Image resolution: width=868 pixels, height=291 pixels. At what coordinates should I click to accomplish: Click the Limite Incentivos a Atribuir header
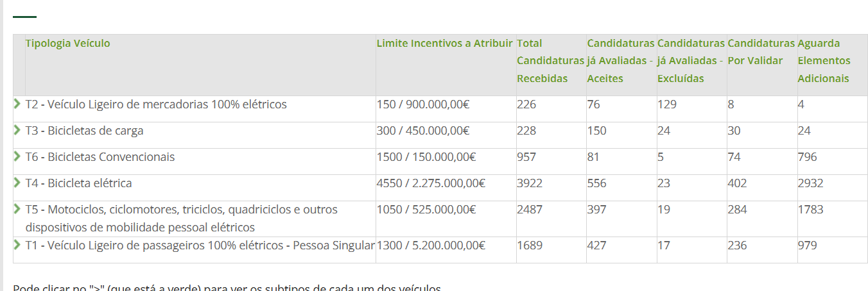(x=444, y=44)
